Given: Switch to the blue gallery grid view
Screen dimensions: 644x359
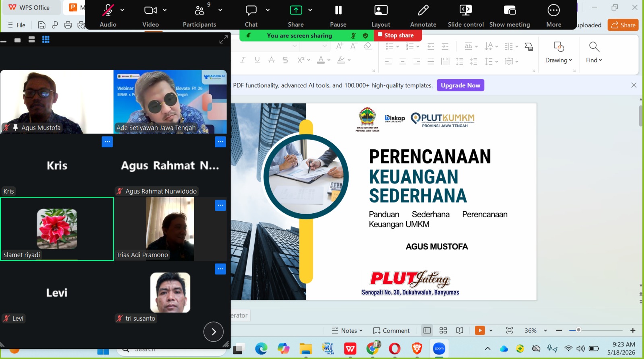Looking at the screenshot, I should click(x=46, y=40).
